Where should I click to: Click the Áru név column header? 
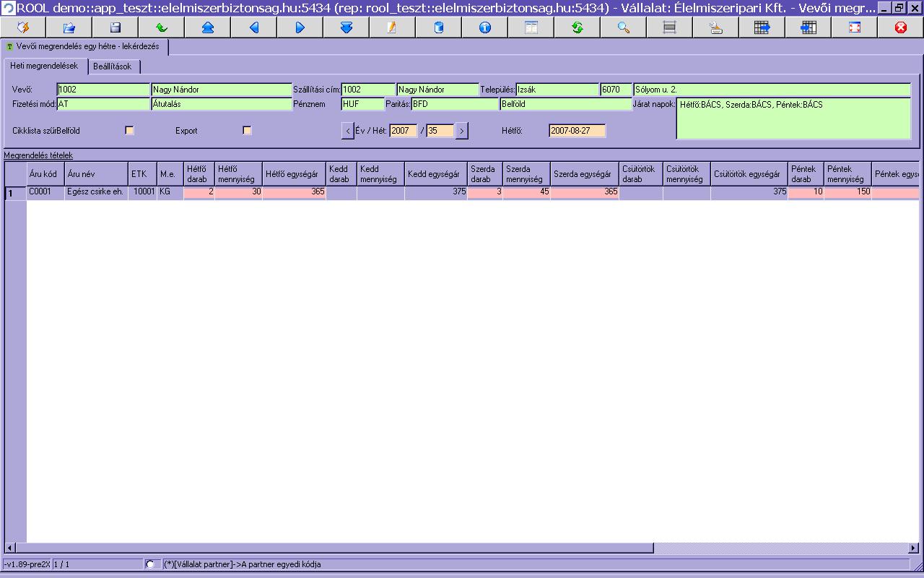point(96,174)
